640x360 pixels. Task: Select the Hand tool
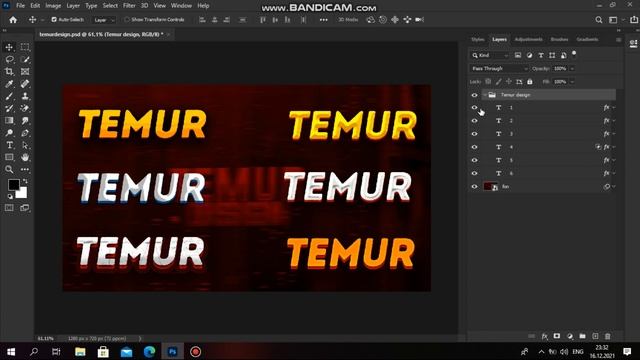coord(25,158)
